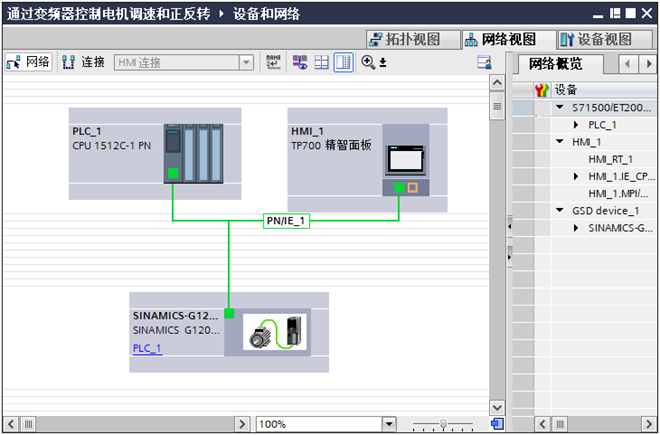Click the show address labels icon

(x=300, y=62)
